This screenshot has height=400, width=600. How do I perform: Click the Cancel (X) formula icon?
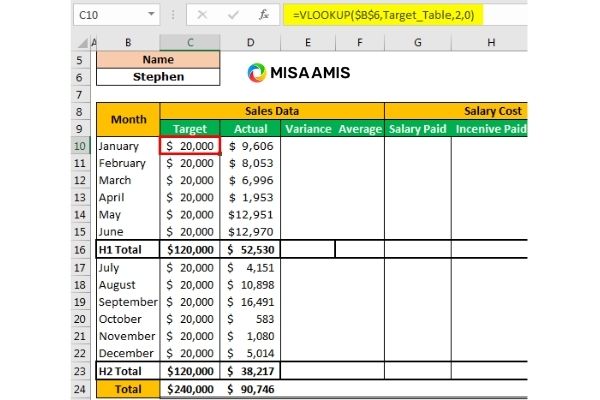click(202, 15)
